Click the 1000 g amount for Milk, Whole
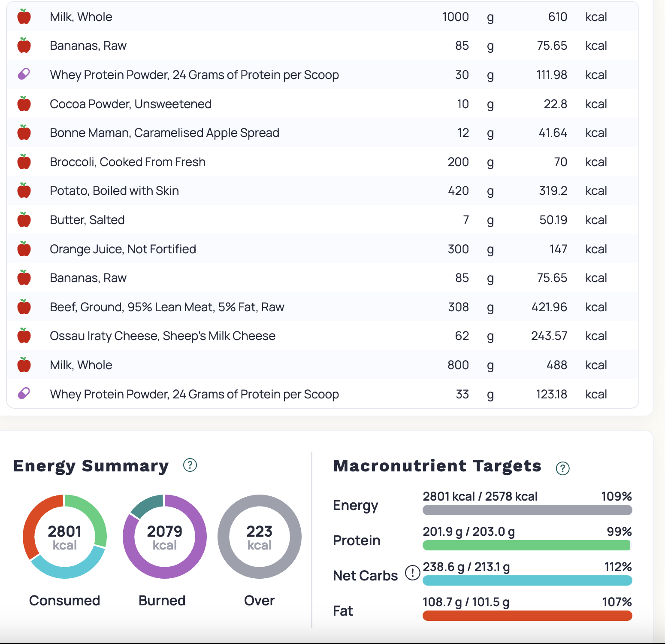The width and height of the screenshot is (665, 644). point(455,17)
